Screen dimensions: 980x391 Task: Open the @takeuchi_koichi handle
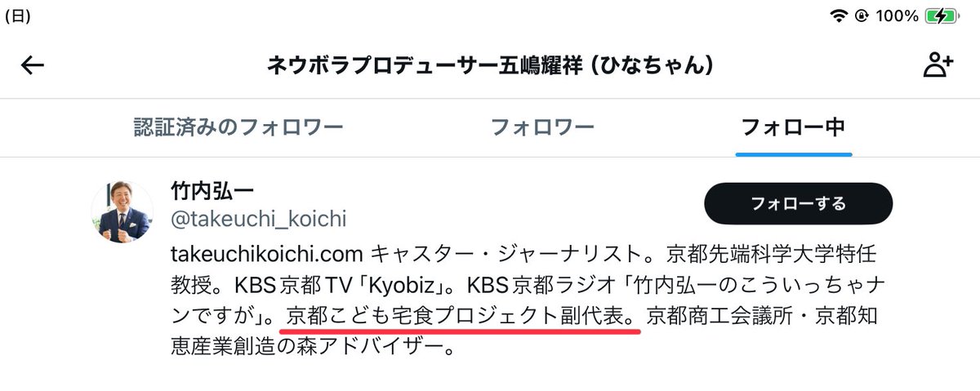(x=258, y=219)
